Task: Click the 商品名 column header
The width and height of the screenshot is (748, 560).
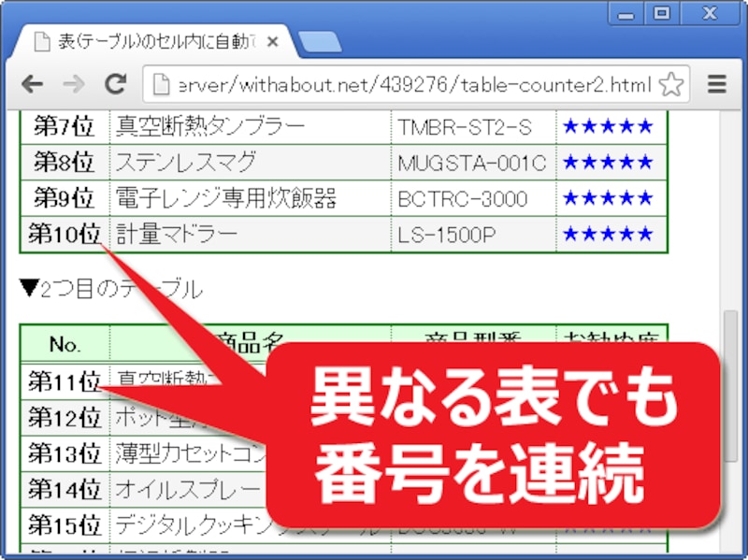Action: click(251, 343)
